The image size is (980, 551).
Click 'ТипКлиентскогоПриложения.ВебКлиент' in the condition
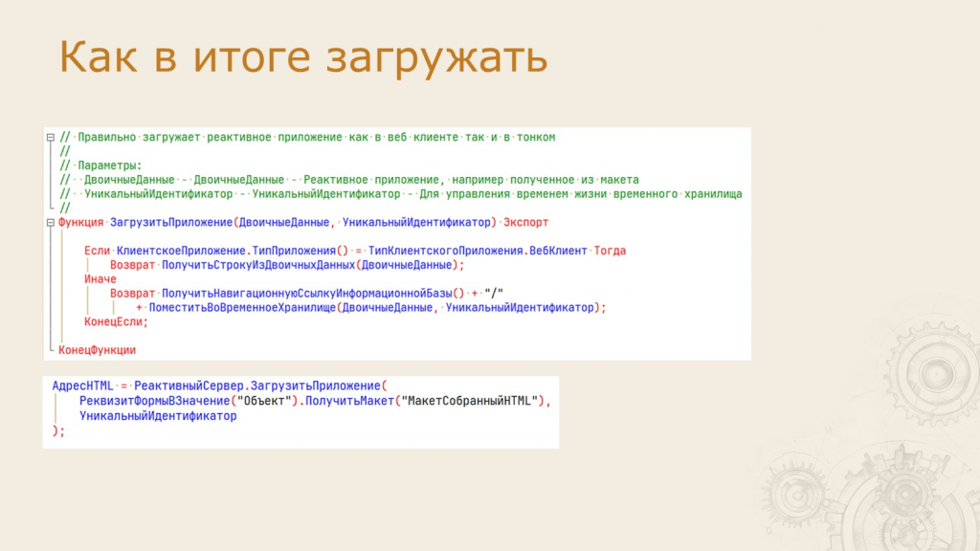click(478, 251)
